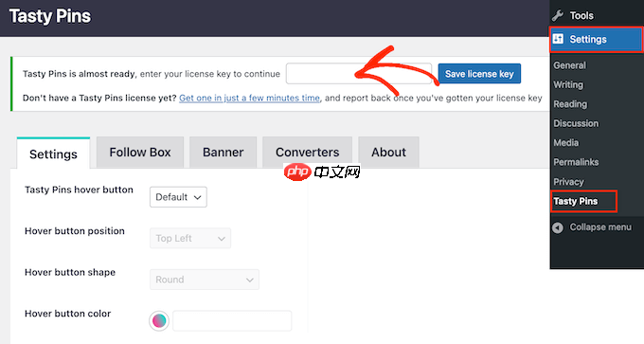The height and width of the screenshot is (344, 644).
Task: Click the Collapse menu arrow icon
Action: (558, 227)
